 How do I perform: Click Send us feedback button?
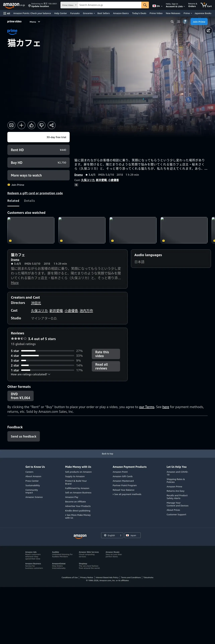24,437
